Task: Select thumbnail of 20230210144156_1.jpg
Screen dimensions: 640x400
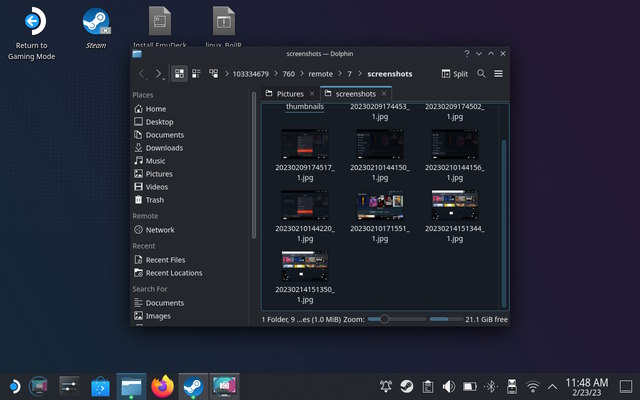Action: [455, 144]
